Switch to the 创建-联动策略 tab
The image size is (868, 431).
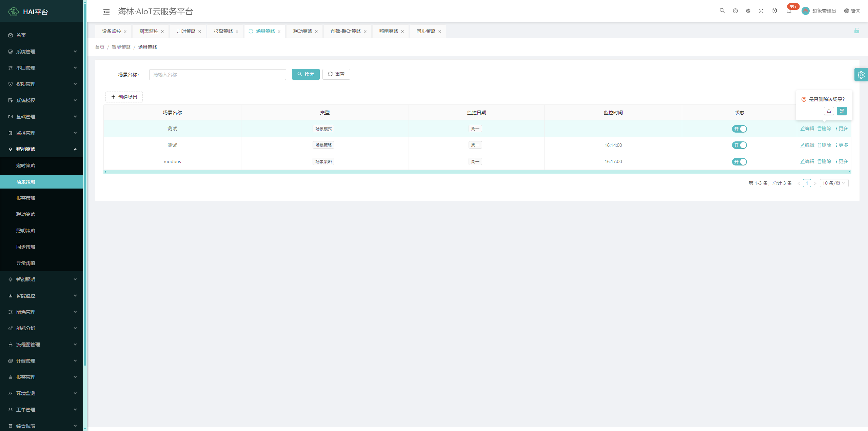(346, 31)
